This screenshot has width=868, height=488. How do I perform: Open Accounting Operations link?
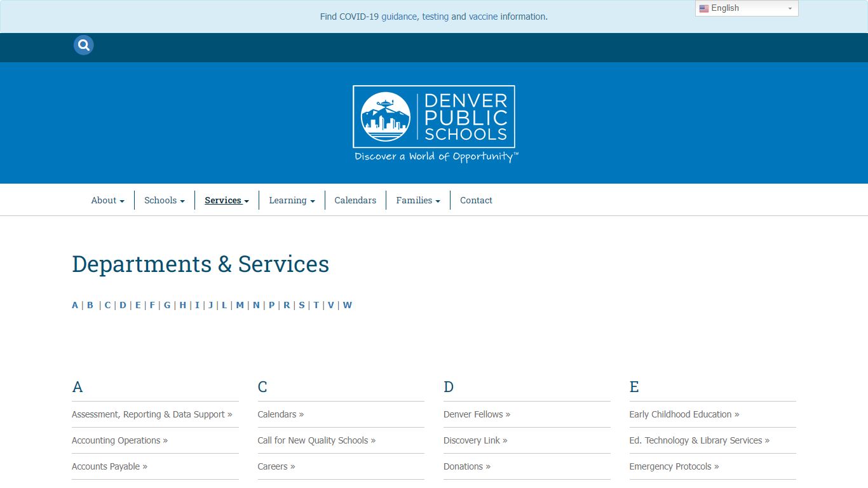(119, 440)
